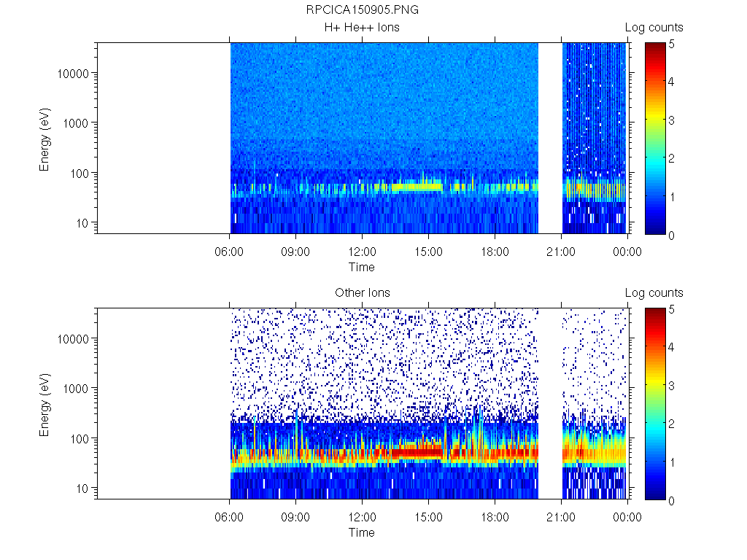Click the 09:00 tick label on bottom plot
Viewport: 747px width, 560px height.
(295, 517)
